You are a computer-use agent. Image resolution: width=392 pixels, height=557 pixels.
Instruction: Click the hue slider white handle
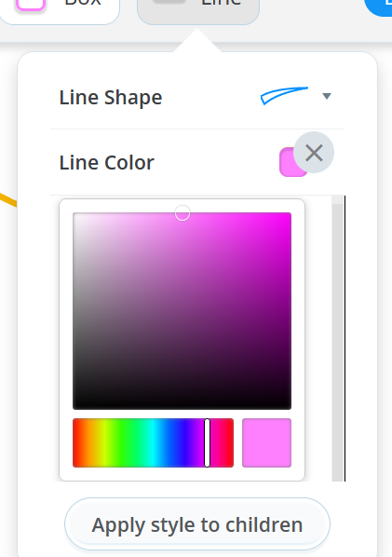207,442
